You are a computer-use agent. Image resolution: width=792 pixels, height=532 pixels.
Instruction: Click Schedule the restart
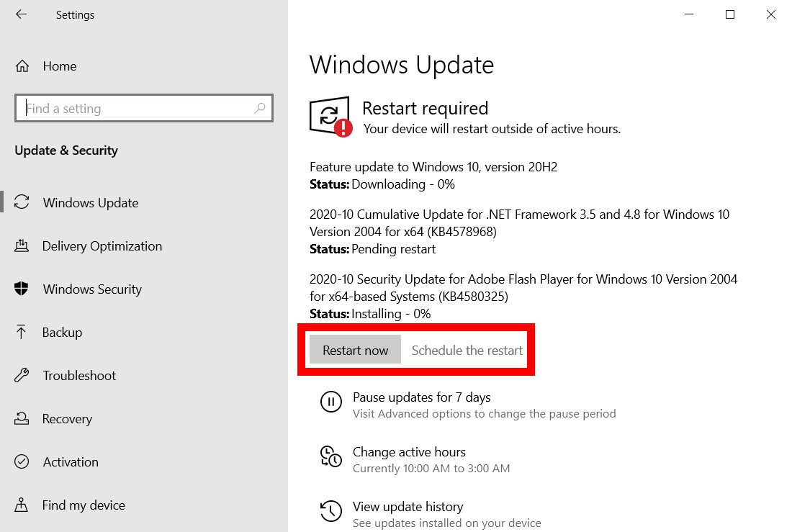(x=467, y=350)
